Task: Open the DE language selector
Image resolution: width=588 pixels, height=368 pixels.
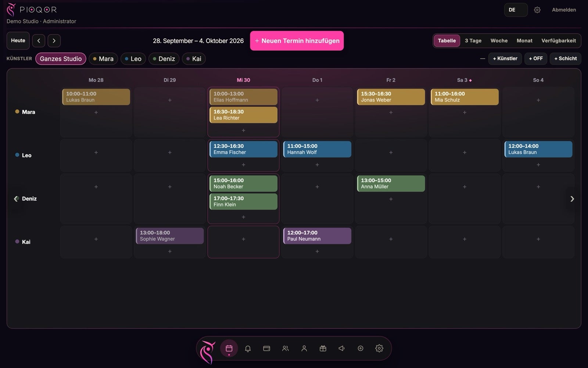Action: (x=516, y=10)
